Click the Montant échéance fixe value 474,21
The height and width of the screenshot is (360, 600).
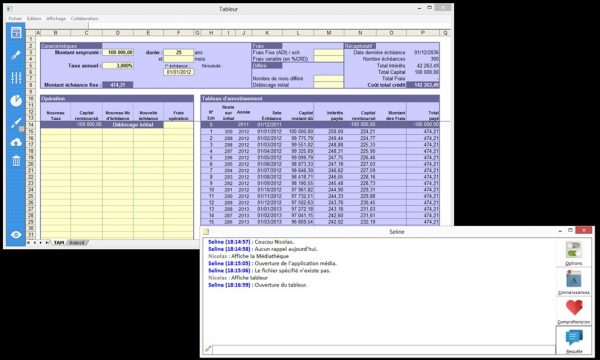118,85
